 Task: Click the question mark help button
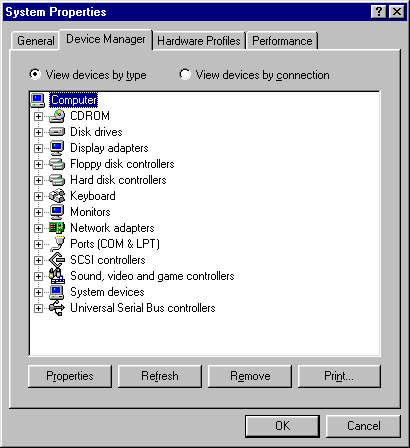tap(379, 12)
